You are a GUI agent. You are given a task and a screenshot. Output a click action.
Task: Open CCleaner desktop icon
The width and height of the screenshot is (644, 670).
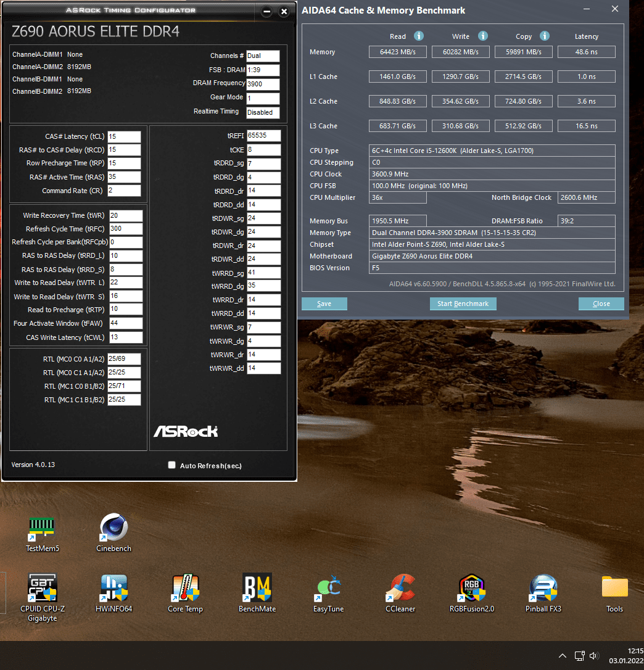(400, 593)
